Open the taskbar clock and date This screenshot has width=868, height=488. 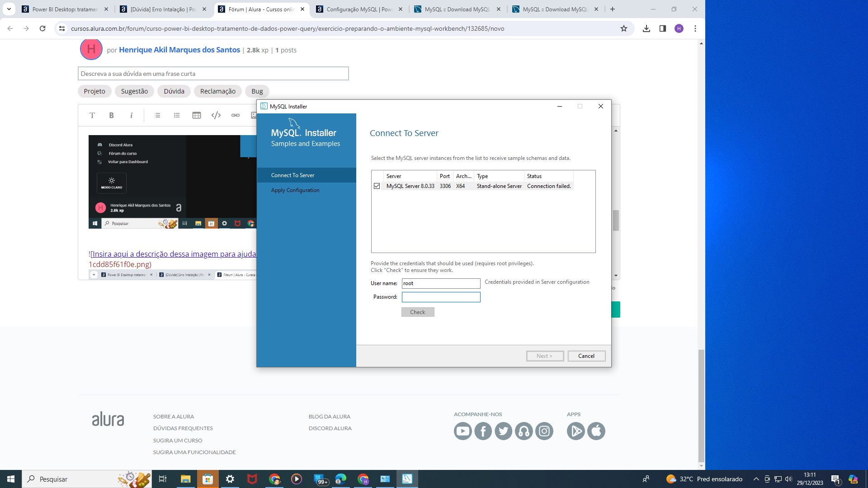810,479
